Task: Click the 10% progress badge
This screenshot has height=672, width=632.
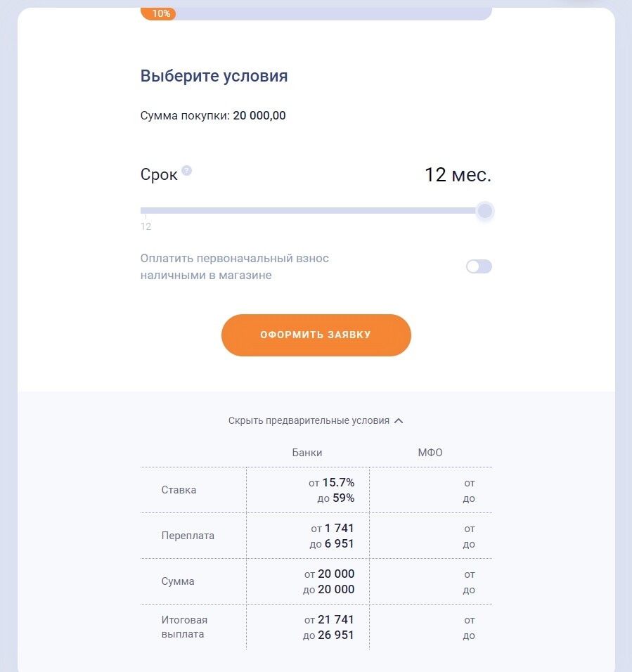Action: (x=159, y=13)
